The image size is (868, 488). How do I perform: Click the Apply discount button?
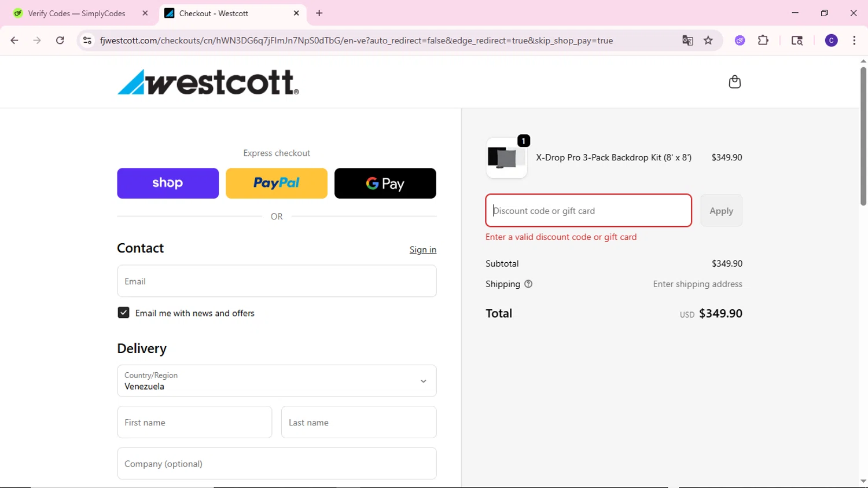721,211
